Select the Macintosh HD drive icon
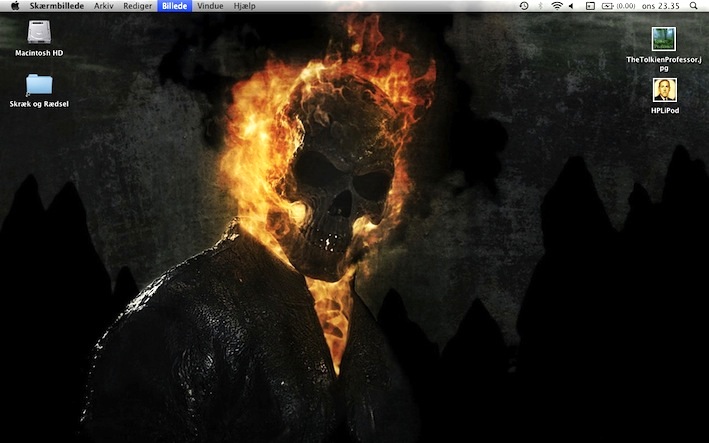The height and width of the screenshot is (443, 709). point(39,33)
